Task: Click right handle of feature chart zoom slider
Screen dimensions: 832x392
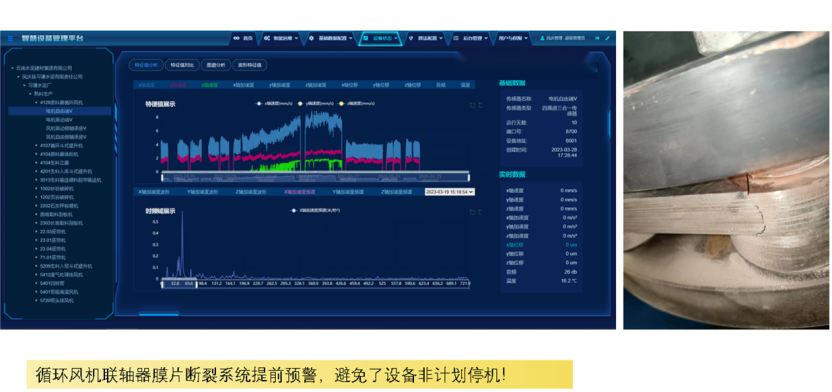Action: pyautogui.click(x=469, y=178)
